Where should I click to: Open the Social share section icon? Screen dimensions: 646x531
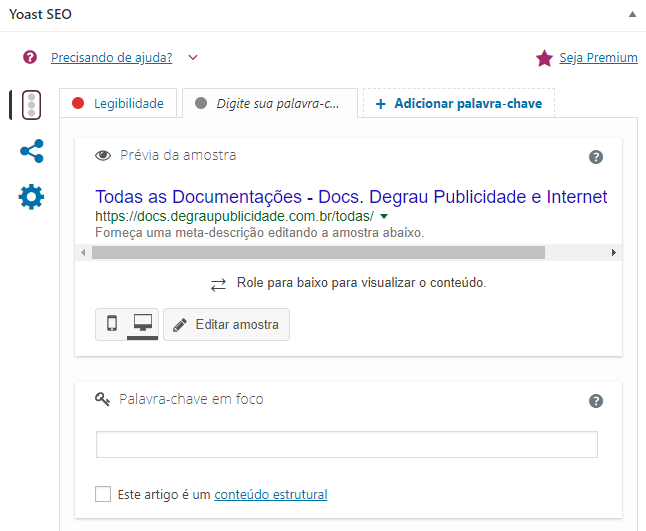click(32, 151)
